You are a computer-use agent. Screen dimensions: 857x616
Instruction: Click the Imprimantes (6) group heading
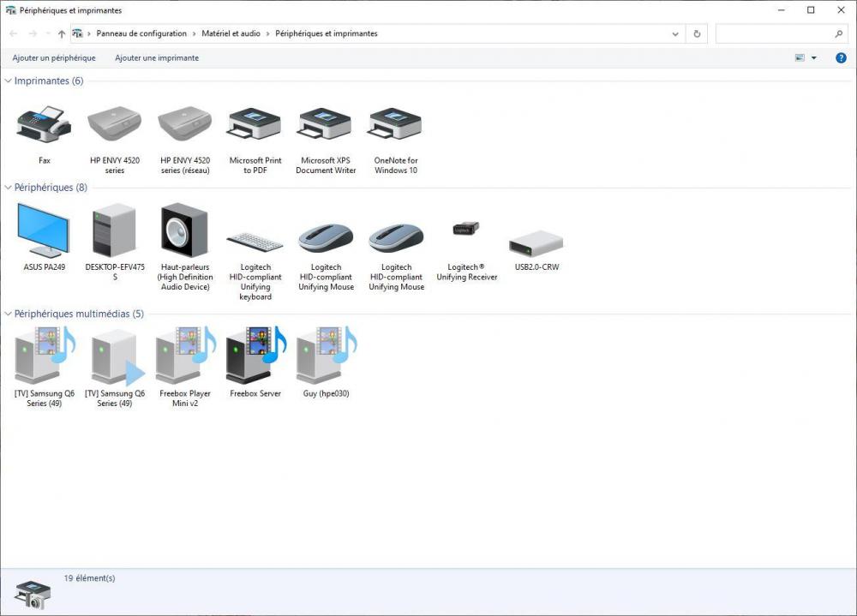pos(49,81)
